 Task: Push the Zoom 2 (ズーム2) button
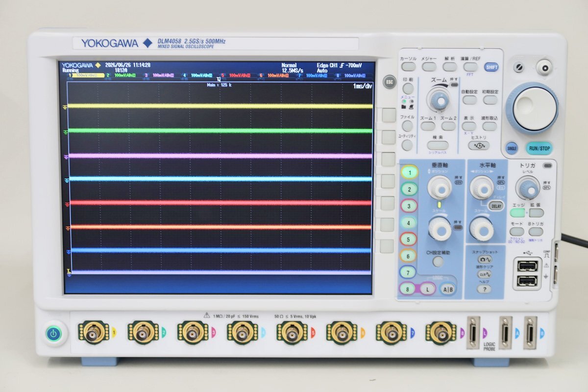(x=448, y=126)
